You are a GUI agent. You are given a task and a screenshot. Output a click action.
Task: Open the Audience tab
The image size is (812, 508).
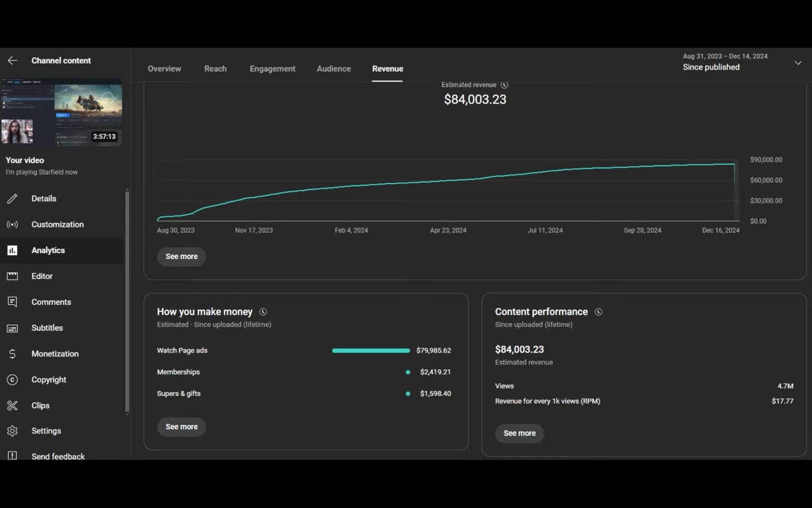333,69
